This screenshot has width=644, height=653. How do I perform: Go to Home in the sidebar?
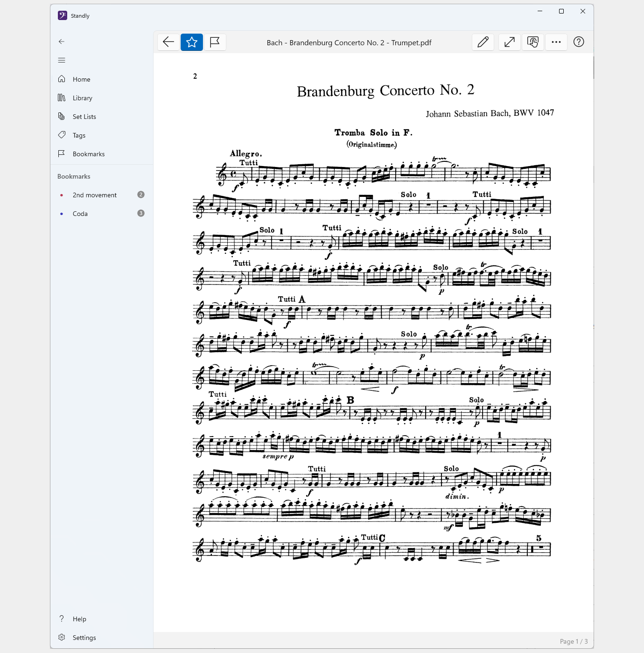pos(102,79)
